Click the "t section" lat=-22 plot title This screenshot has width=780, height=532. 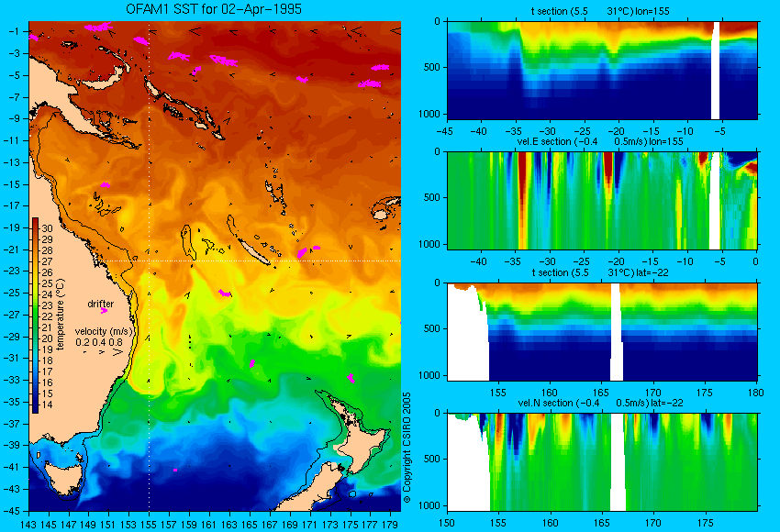point(600,272)
